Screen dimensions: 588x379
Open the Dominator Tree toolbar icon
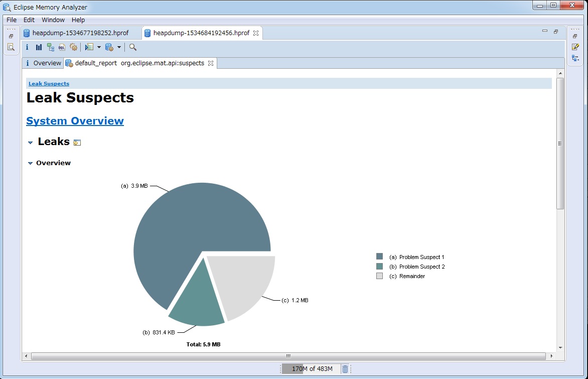51,47
